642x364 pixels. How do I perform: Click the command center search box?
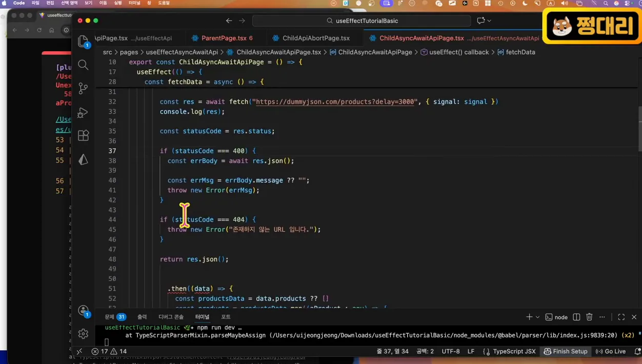pos(362,21)
